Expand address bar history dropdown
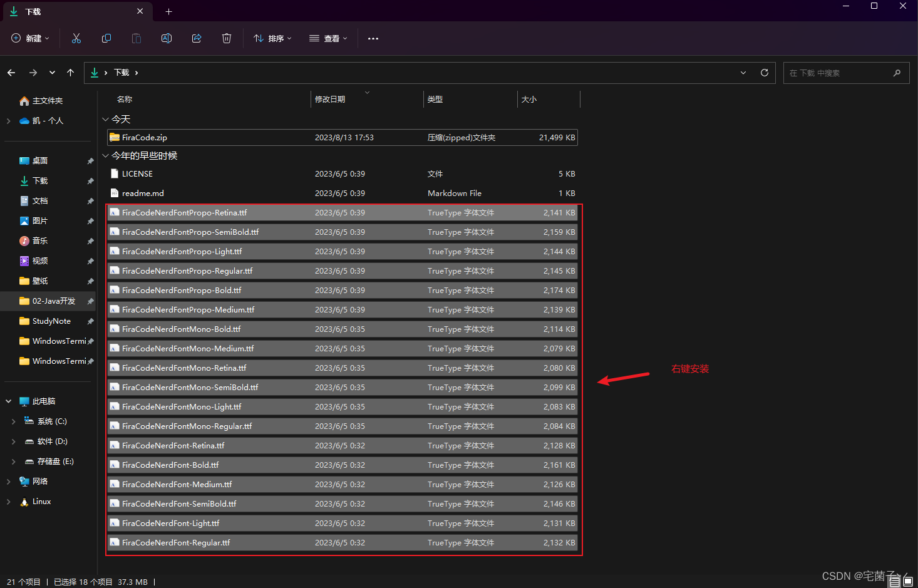This screenshot has height=588, width=918. 743,73
